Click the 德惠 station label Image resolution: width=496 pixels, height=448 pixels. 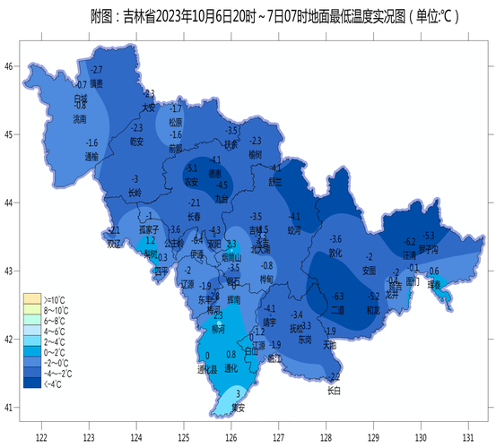(214, 174)
